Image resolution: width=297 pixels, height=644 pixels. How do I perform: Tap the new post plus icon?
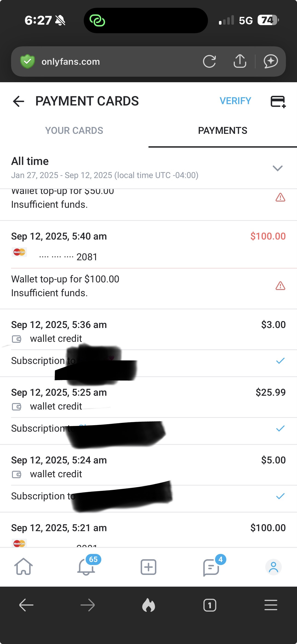click(x=148, y=567)
